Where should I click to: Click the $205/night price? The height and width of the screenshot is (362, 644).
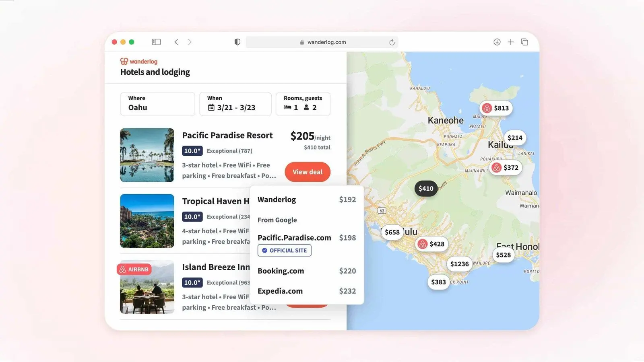tap(310, 136)
